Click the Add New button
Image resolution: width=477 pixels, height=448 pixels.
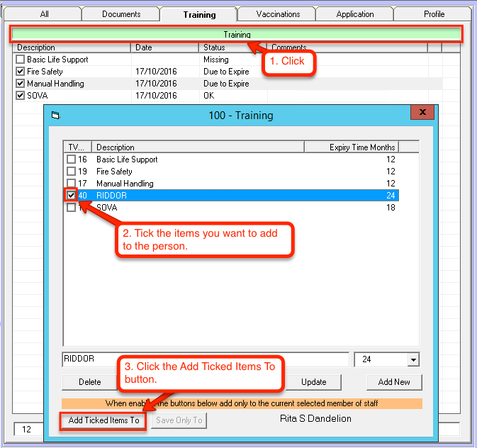[x=394, y=382]
